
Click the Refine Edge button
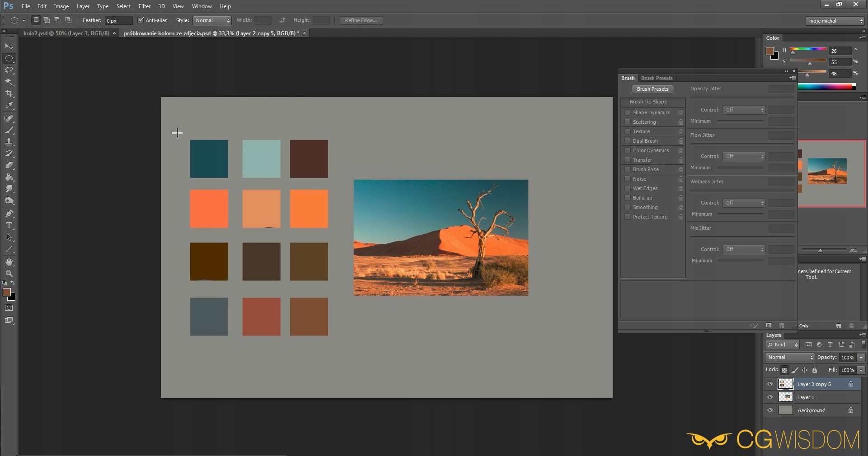click(361, 20)
